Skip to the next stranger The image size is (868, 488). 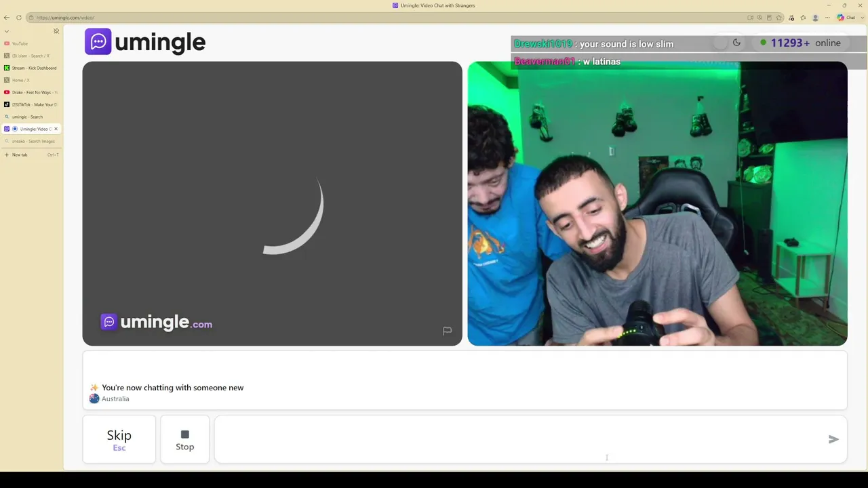[119, 440]
